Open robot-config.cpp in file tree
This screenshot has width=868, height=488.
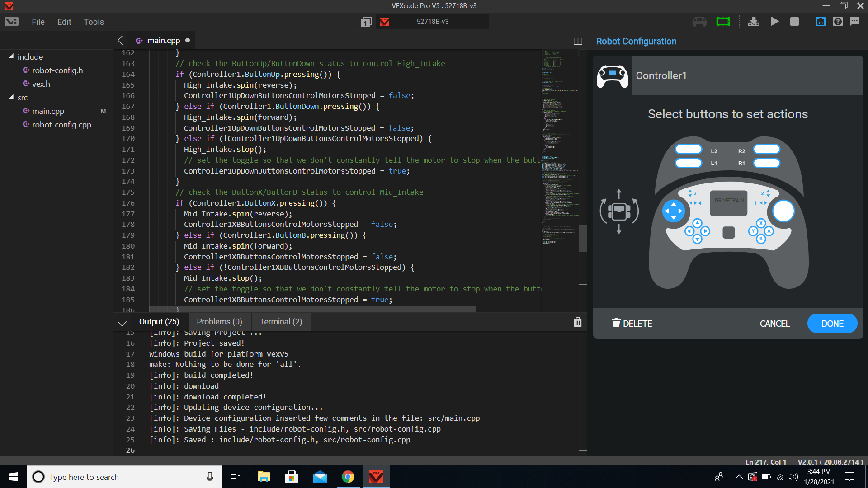tap(62, 124)
